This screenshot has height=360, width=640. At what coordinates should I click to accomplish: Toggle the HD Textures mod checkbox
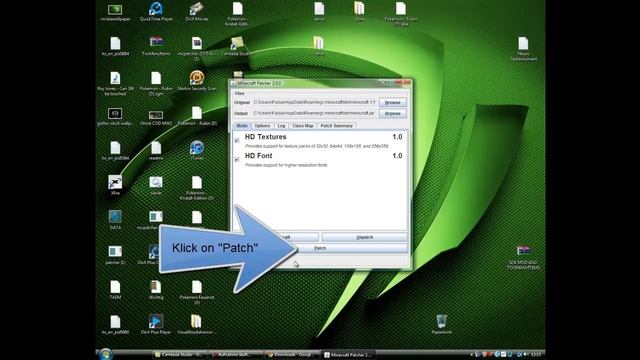(237, 140)
